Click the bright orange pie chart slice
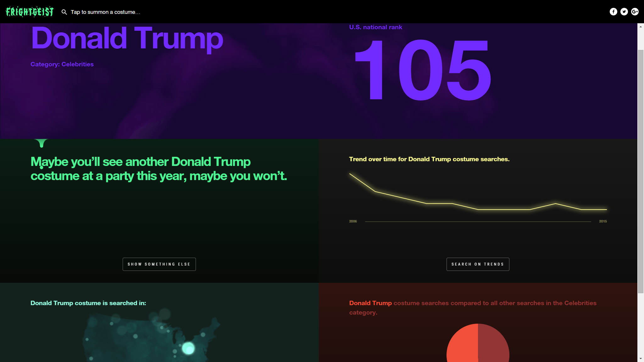This screenshot has width=644, height=362. click(x=462, y=346)
